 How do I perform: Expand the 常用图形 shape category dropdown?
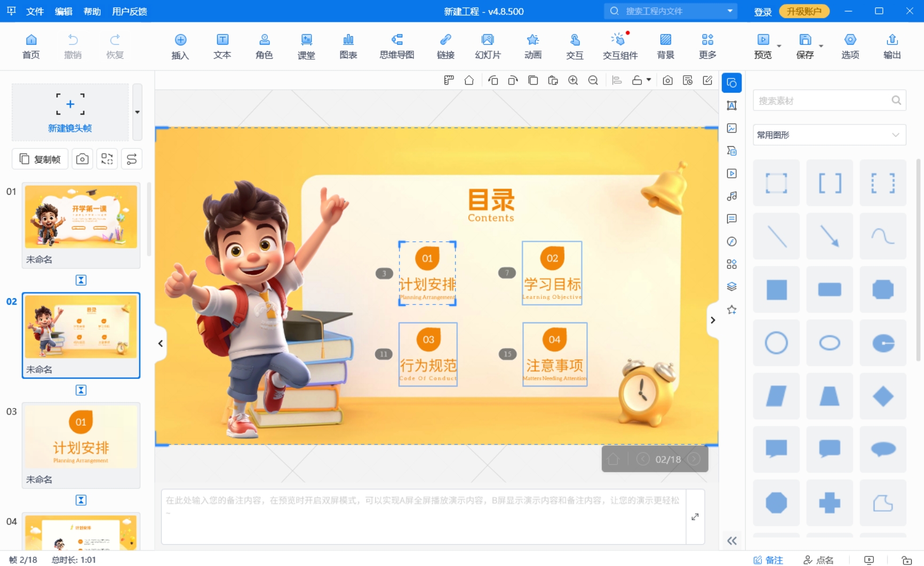pos(830,135)
